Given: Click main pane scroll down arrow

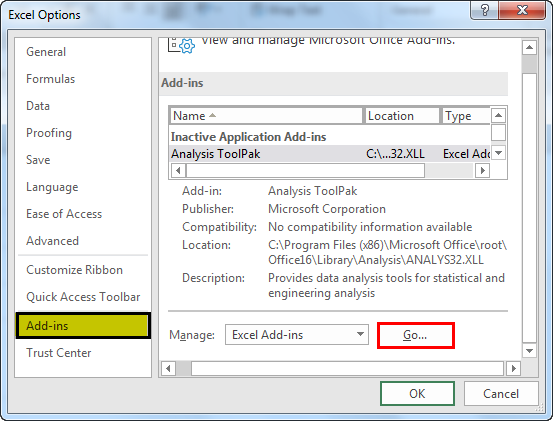Looking at the screenshot, I should (529, 350).
